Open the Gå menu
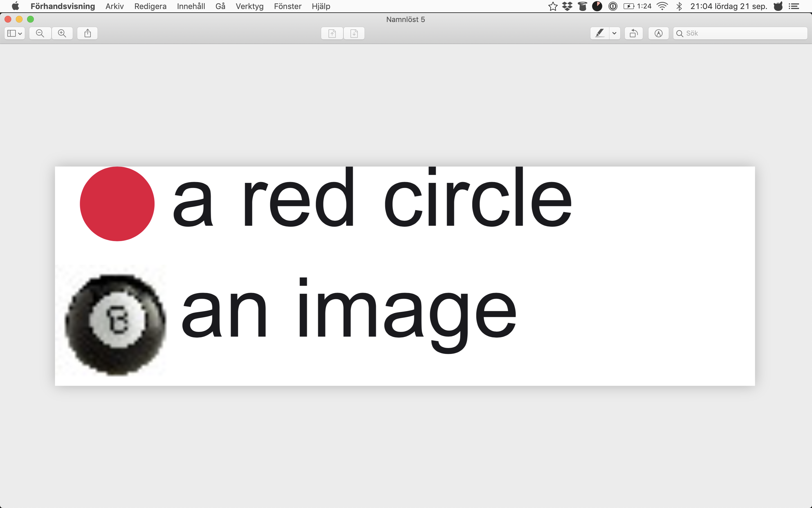This screenshot has width=812, height=508. click(220, 6)
